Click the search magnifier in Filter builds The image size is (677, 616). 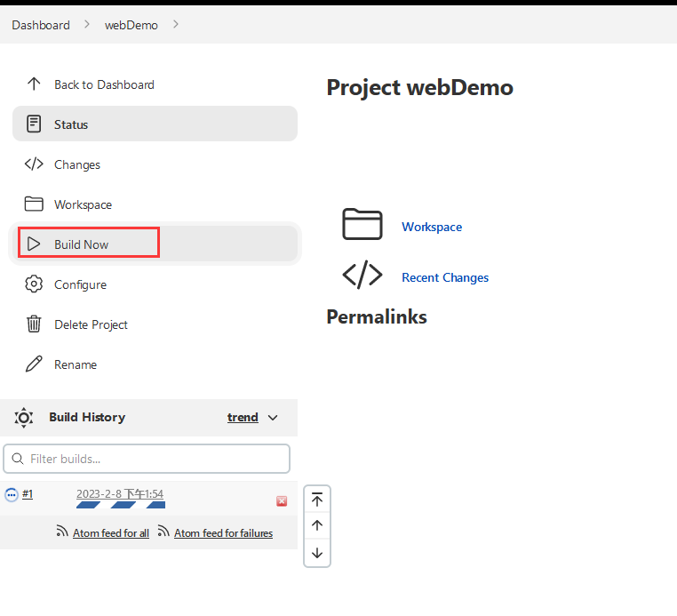coord(18,459)
